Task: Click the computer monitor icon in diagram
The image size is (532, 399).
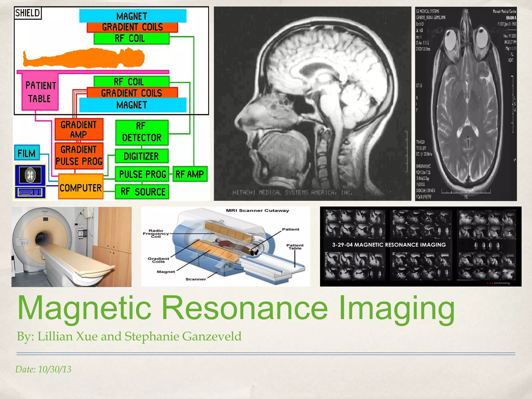Action: (31, 175)
